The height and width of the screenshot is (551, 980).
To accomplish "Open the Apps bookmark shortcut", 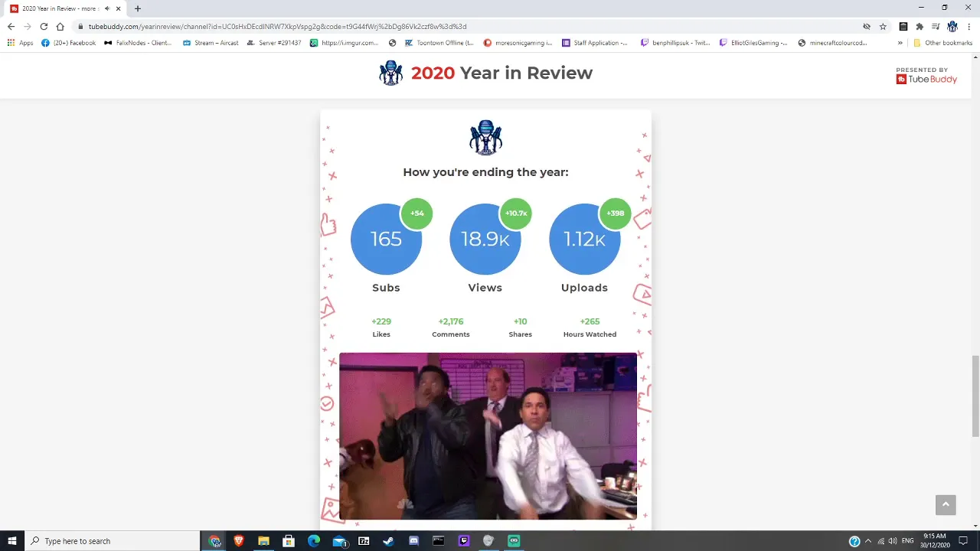I will coord(21,43).
